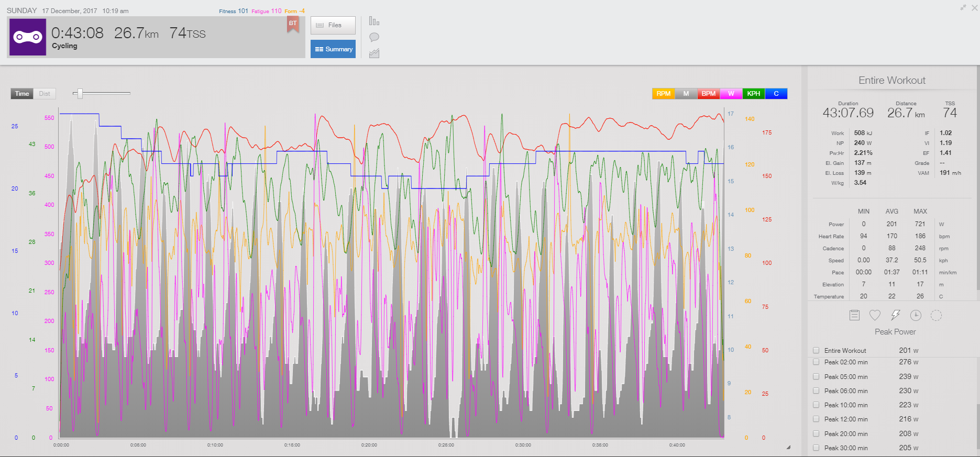This screenshot has width=980, height=457.
Task: Check the Peak 20:00 min checkbox
Action: click(816, 433)
